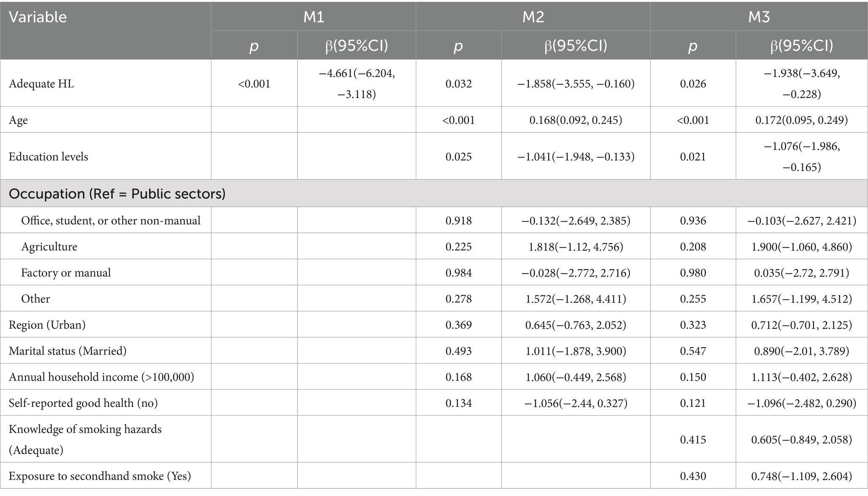Select the Factory or manual row label
This screenshot has width=868, height=496.
coord(66,273)
